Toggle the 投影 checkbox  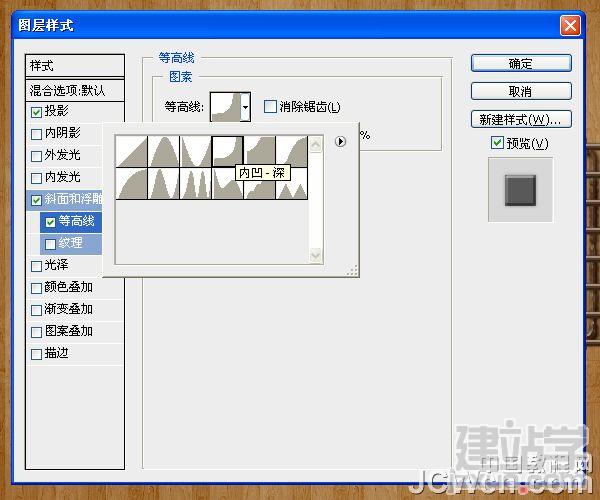tap(36, 112)
